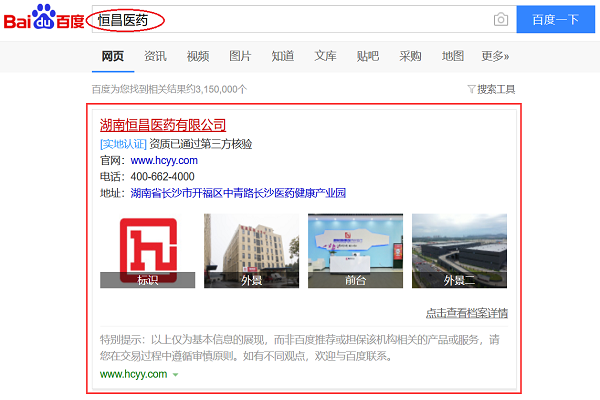Screen dimensions: 600x400
Task: Click the 百度一下 search button
Action: point(556,19)
